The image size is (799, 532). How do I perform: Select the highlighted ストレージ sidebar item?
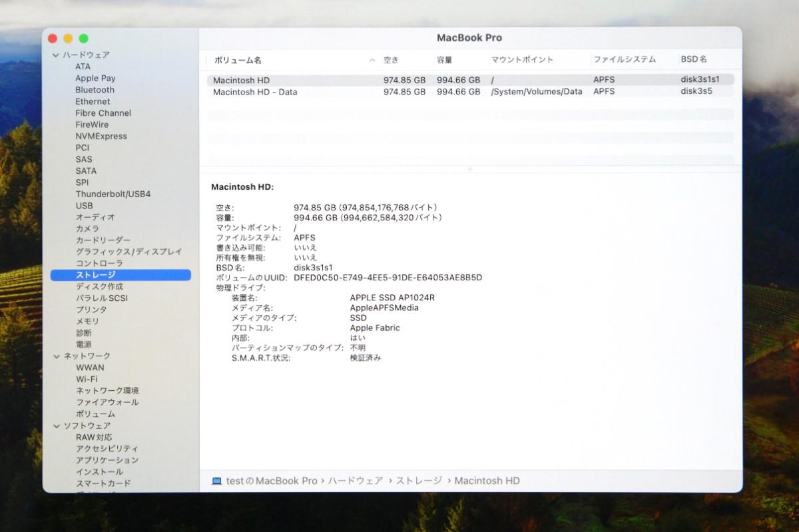[121, 275]
